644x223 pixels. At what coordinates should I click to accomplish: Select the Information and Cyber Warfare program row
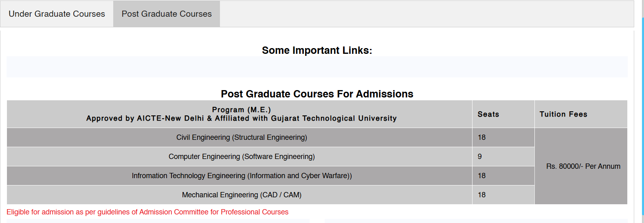[242, 176]
